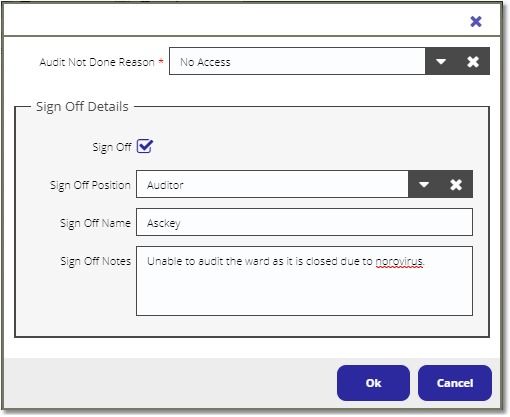Click the Sign Off Notes label
The width and height of the screenshot is (510, 417).
[x=96, y=261]
